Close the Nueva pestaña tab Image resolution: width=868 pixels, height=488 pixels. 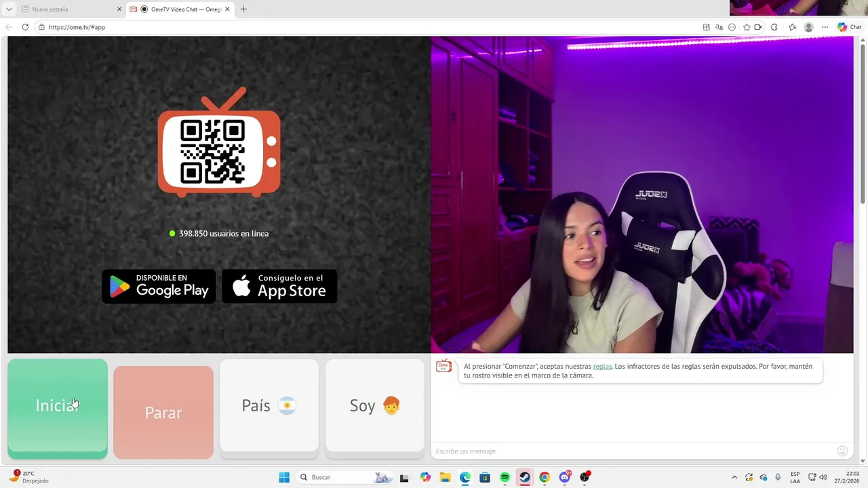tap(119, 9)
